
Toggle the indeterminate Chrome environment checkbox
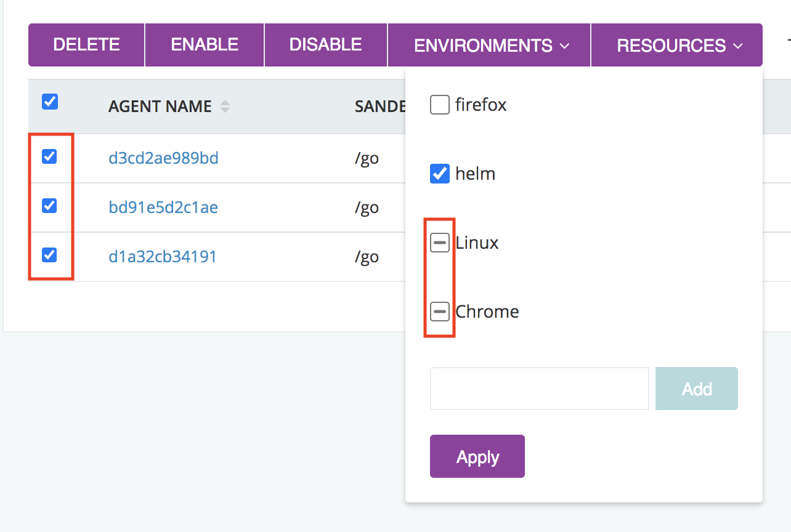coord(439,312)
